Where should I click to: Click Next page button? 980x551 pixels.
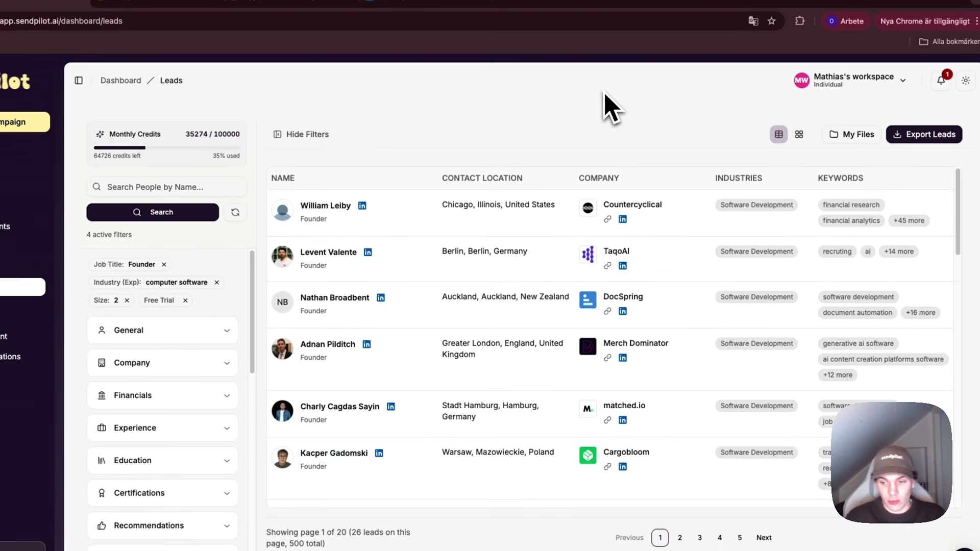[x=764, y=538]
